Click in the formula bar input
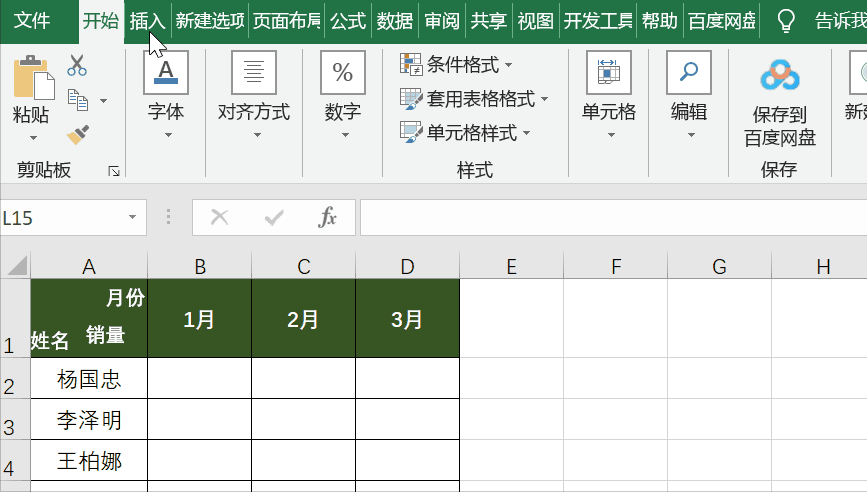Screen dimensions: 867x492 pos(613,217)
